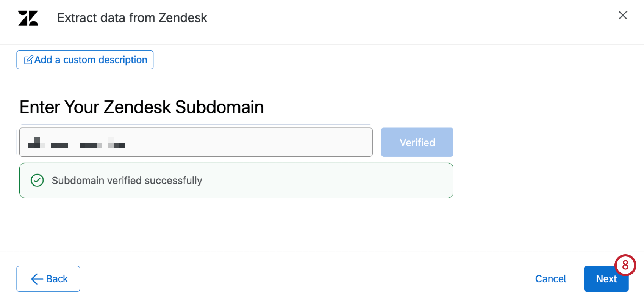
Task: Click Cancel to abort the extraction
Action: pyautogui.click(x=550, y=279)
